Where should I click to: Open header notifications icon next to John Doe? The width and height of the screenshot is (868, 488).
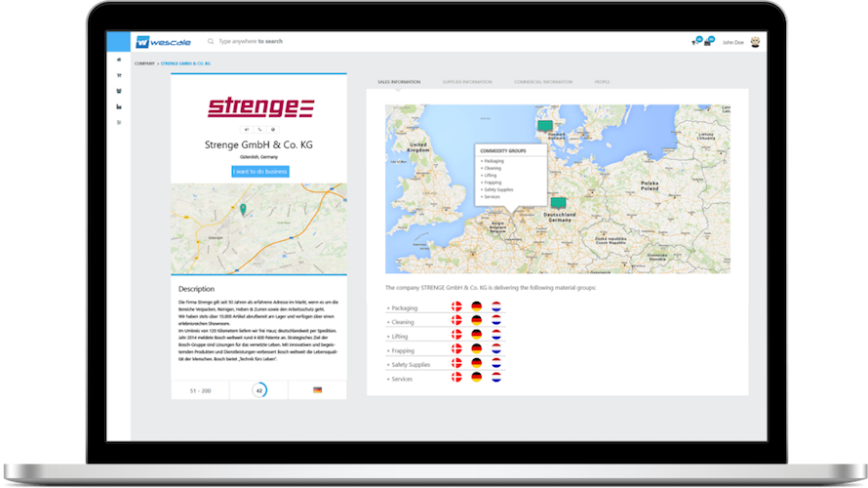pyautogui.click(x=709, y=42)
